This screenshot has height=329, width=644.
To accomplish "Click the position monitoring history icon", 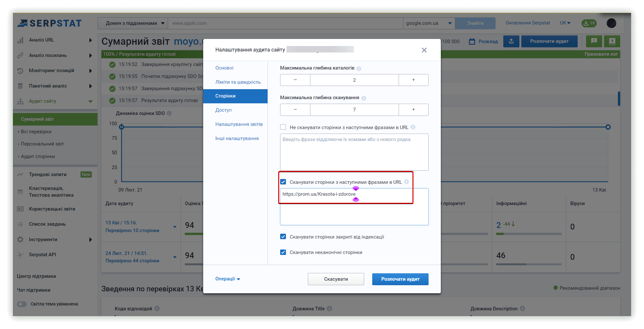I will 20,70.
